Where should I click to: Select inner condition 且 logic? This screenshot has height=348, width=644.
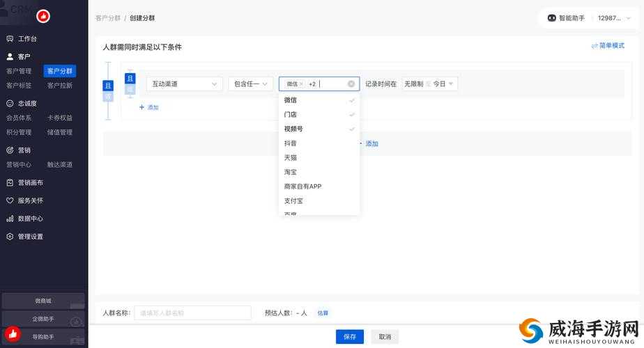(x=130, y=79)
